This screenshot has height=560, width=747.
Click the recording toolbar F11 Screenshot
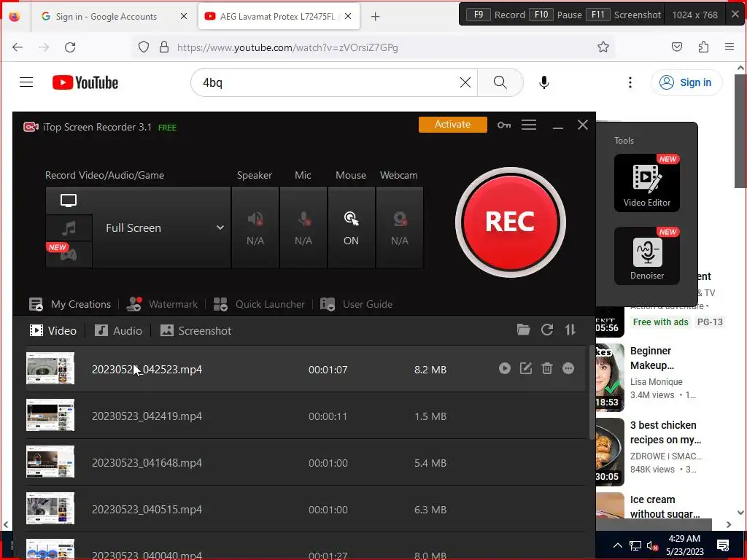click(624, 15)
